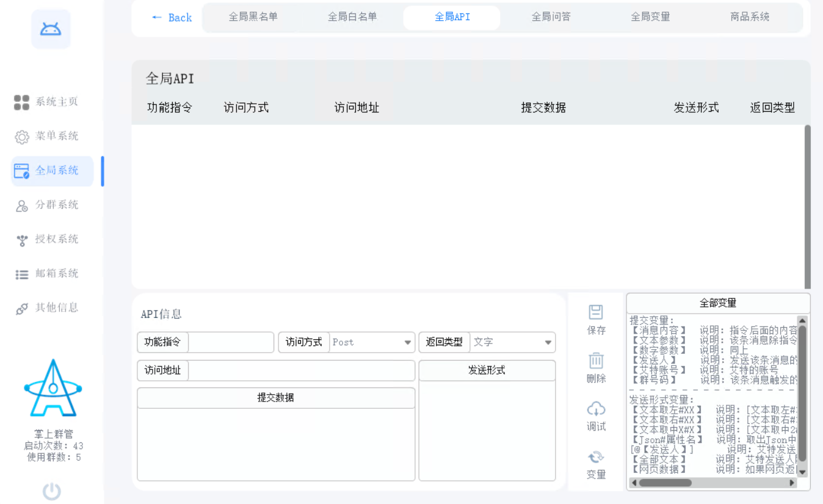
Task: Click the 访问地址 input field
Action: [x=302, y=370]
